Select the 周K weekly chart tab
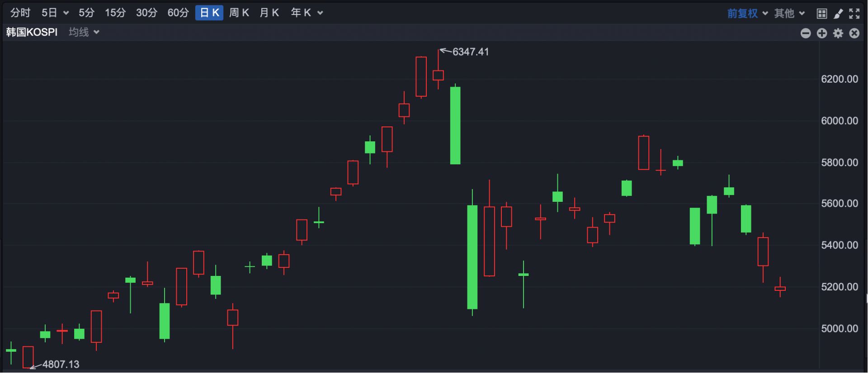 point(239,13)
